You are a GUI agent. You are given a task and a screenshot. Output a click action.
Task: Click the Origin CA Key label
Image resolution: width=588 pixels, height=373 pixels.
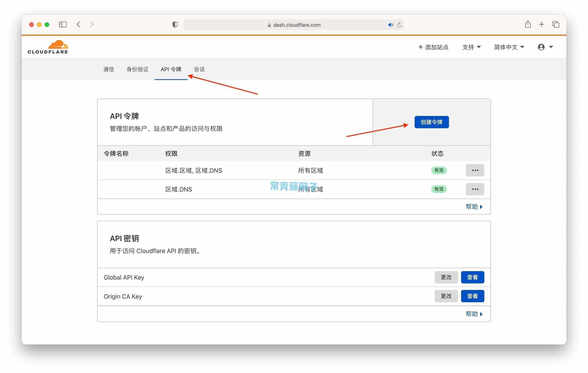coord(123,296)
